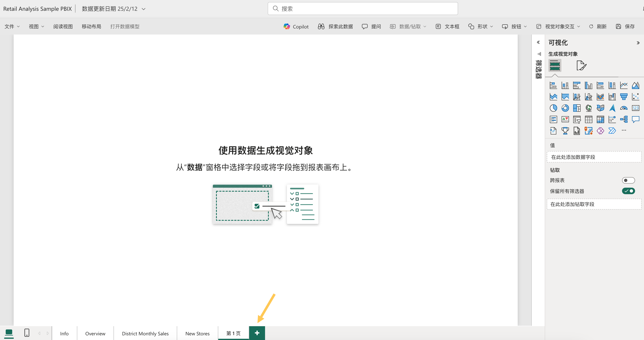Screen dimensions: 644x340
Task: Select the funnel chart visual icon
Action: [624, 97]
